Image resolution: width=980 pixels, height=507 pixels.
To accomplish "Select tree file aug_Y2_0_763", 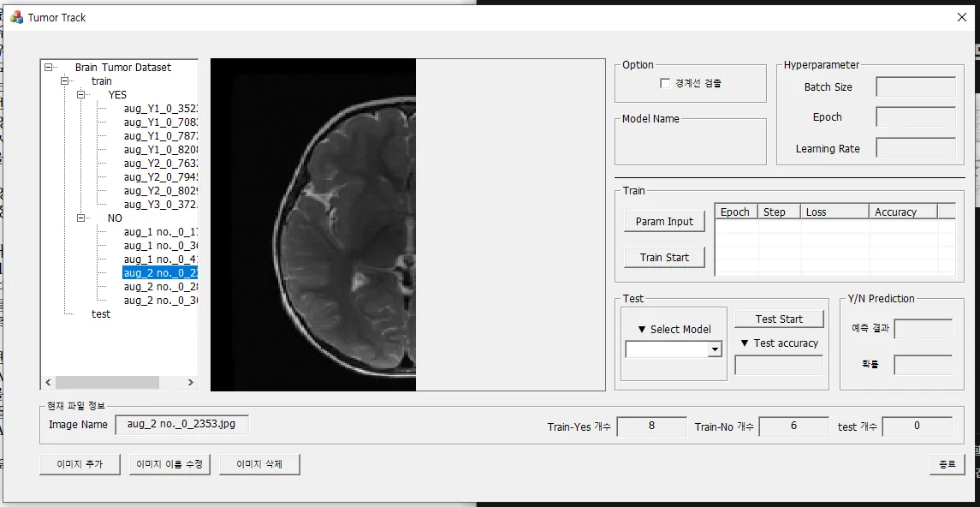I will click(x=161, y=164).
